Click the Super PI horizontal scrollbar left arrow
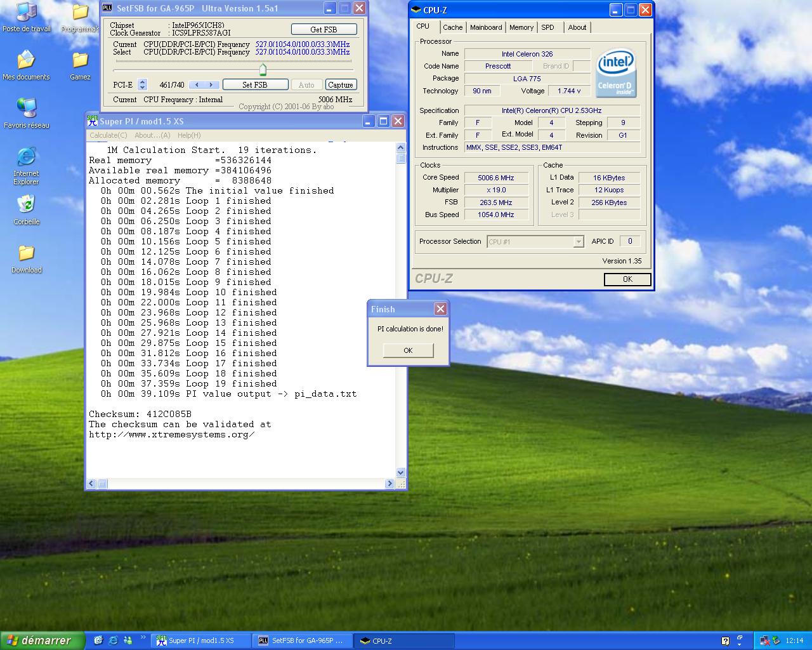 tap(91, 484)
